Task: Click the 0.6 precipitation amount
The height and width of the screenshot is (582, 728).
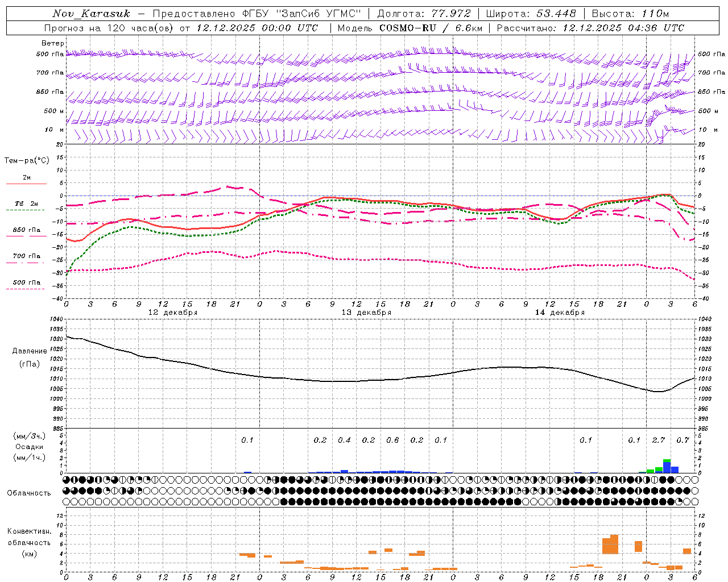Action: (x=392, y=440)
